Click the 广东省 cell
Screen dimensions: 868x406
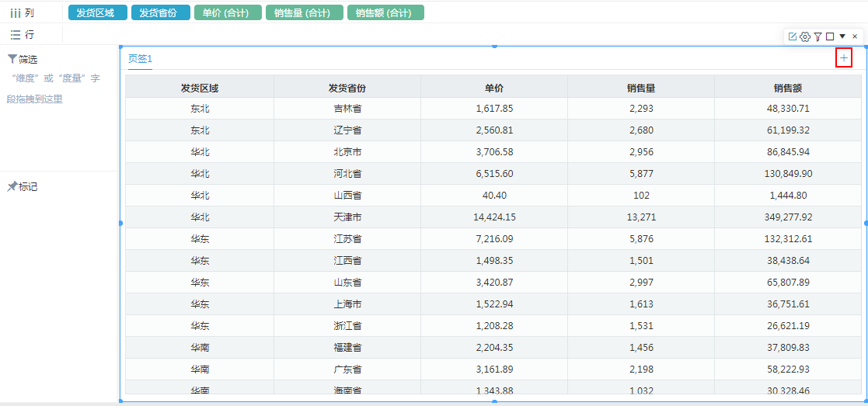point(347,369)
